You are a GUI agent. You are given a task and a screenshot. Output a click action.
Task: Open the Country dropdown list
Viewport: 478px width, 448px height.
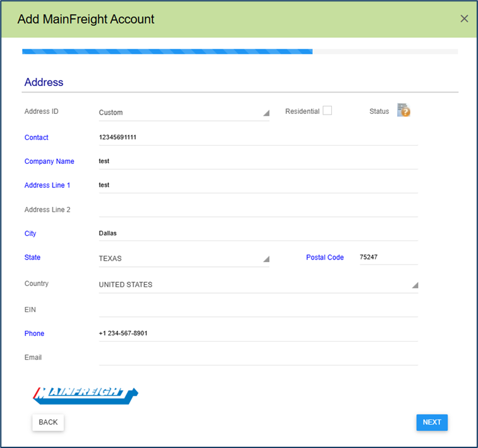click(258, 285)
